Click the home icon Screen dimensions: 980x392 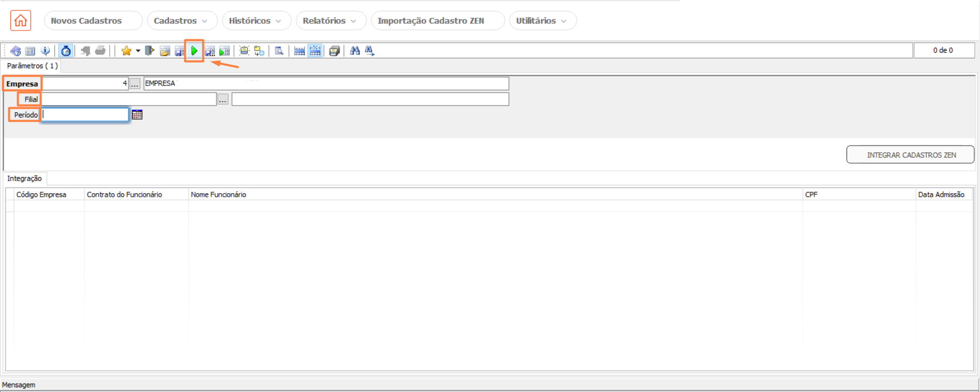coord(21,21)
